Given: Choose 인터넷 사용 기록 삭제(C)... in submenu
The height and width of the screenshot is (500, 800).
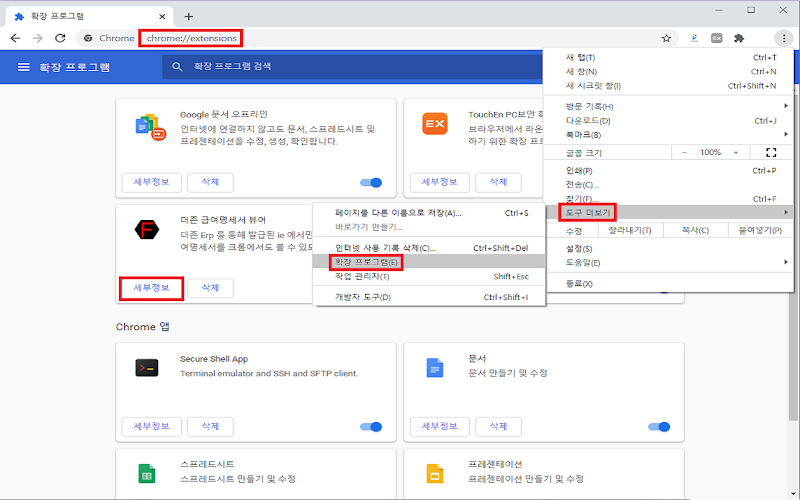Looking at the screenshot, I should click(429, 248).
